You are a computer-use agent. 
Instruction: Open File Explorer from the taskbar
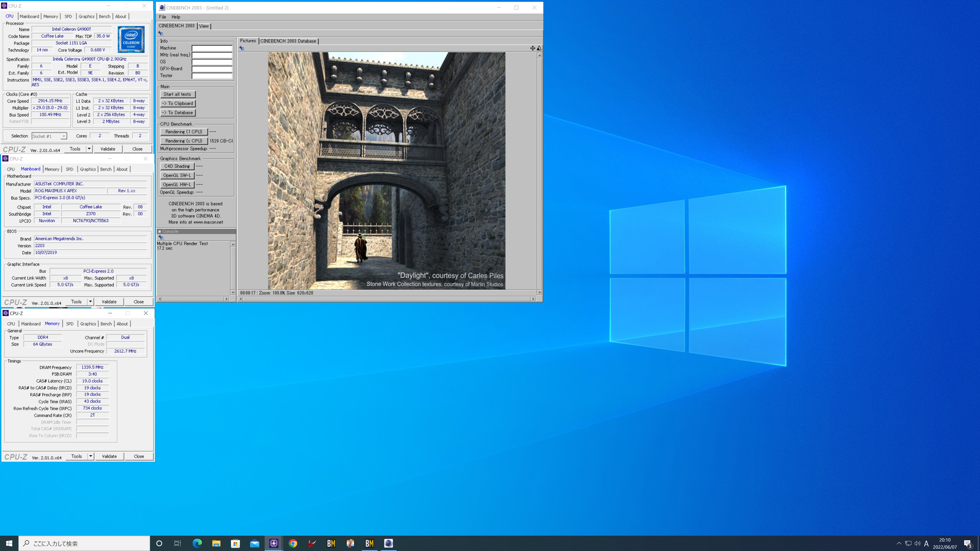click(x=216, y=543)
